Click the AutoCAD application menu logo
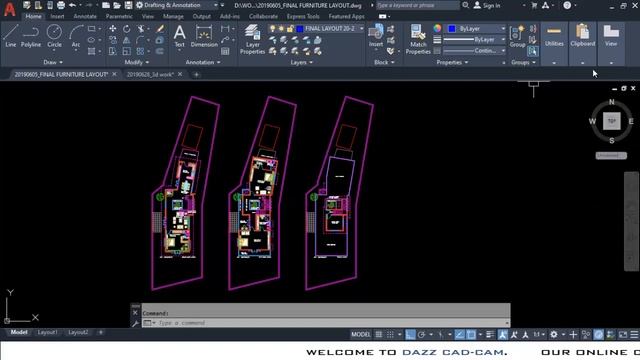The width and height of the screenshot is (640, 360). pyautogui.click(x=9, y=9)
